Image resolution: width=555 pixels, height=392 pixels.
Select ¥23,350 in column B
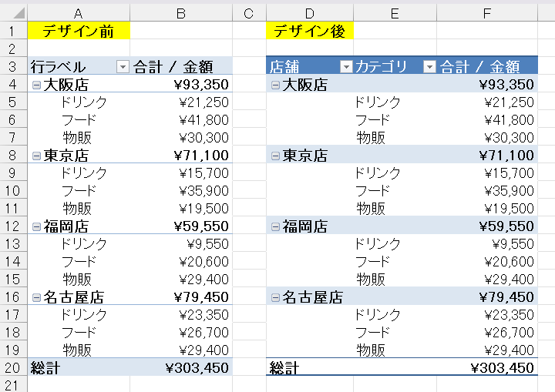pos(203,314)
